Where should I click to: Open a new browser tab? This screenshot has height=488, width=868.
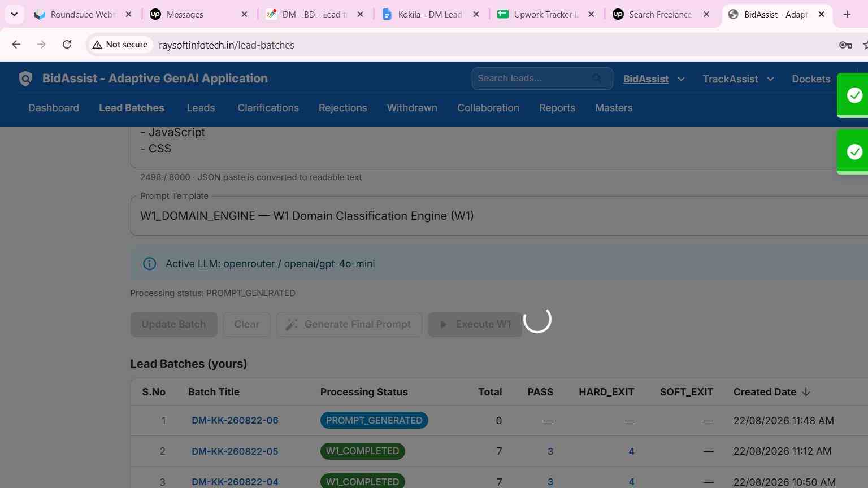click(x=847, y=15)
